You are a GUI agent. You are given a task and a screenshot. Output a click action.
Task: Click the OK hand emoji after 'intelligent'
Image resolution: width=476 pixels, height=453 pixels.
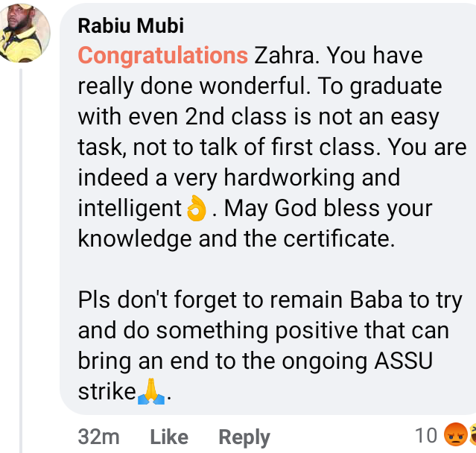coord(195,209)
